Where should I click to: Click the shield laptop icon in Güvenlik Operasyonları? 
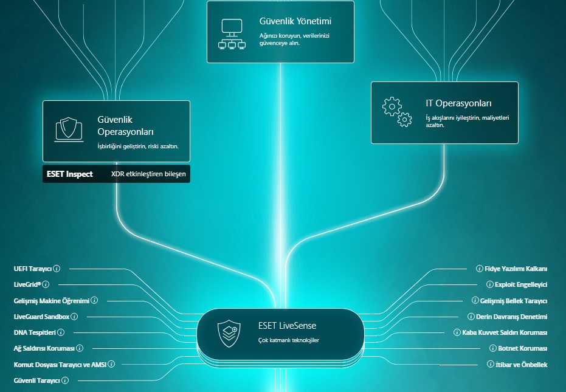click(69, 129)
